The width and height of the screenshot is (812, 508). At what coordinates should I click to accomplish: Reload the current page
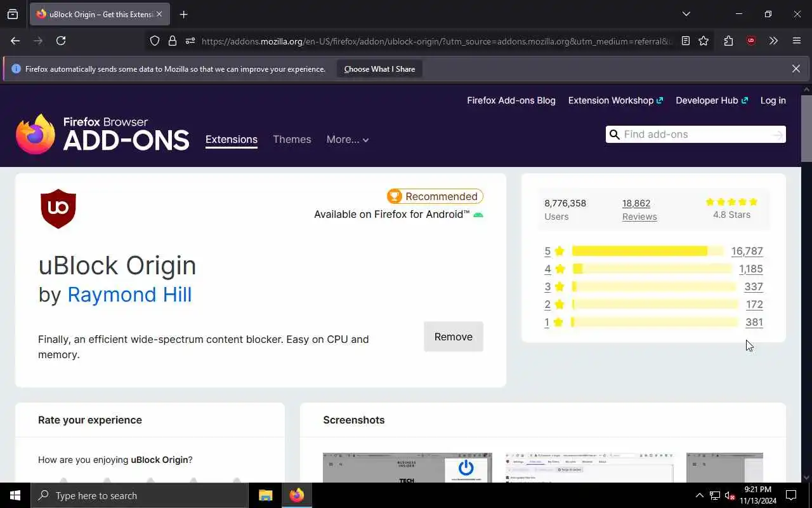click(x=61, y=41)
